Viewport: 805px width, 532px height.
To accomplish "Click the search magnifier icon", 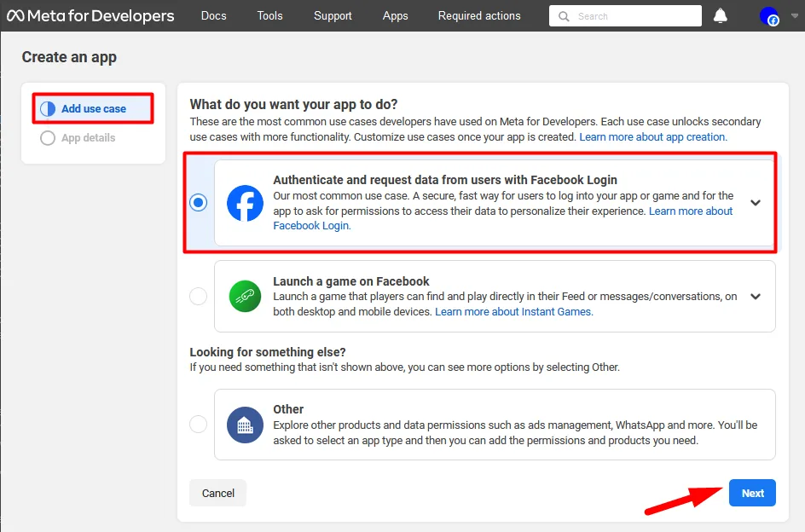I will (x=564, y=15).
